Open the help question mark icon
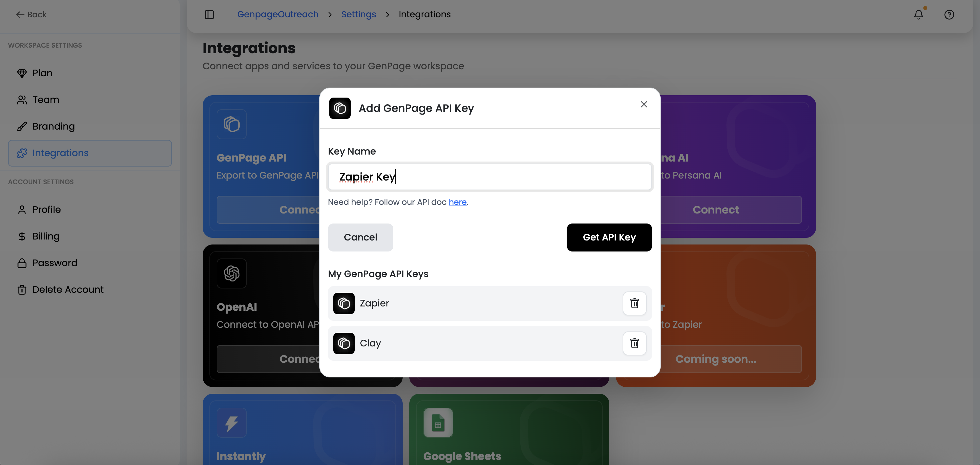 [x=949, y=14]
